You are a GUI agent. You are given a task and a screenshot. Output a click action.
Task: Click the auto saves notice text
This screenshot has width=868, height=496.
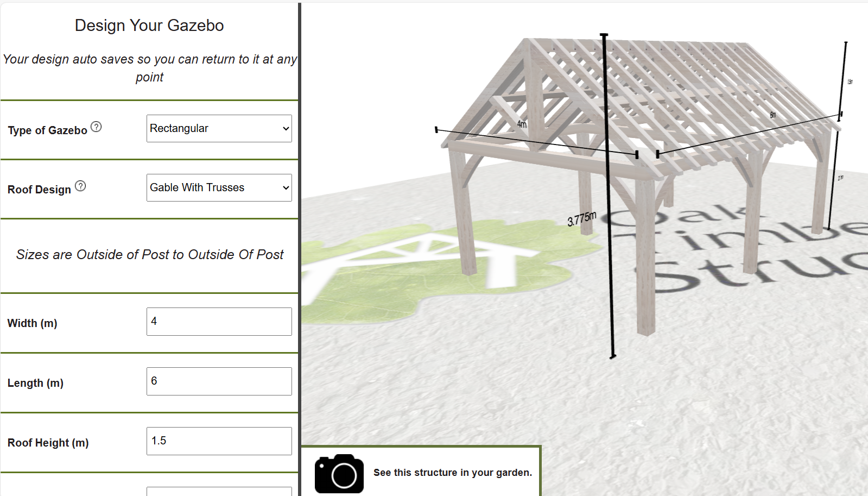pyautogui.click(x=149, y=68)
